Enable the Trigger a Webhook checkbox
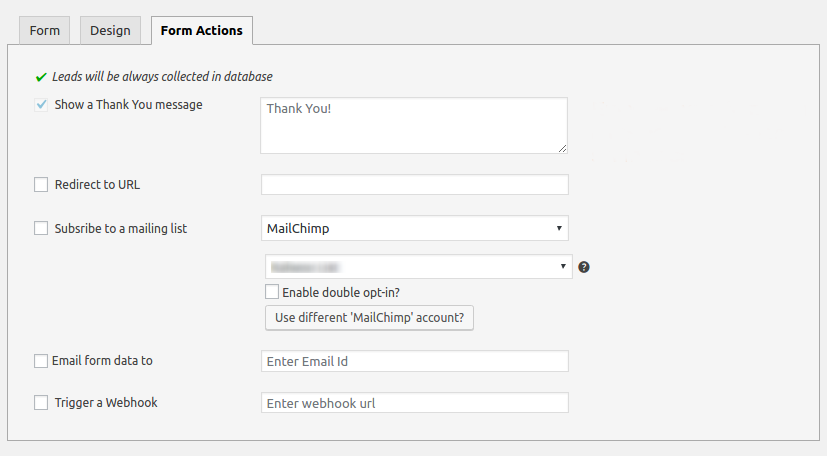The image size is (827, 456). click(41, 402)
